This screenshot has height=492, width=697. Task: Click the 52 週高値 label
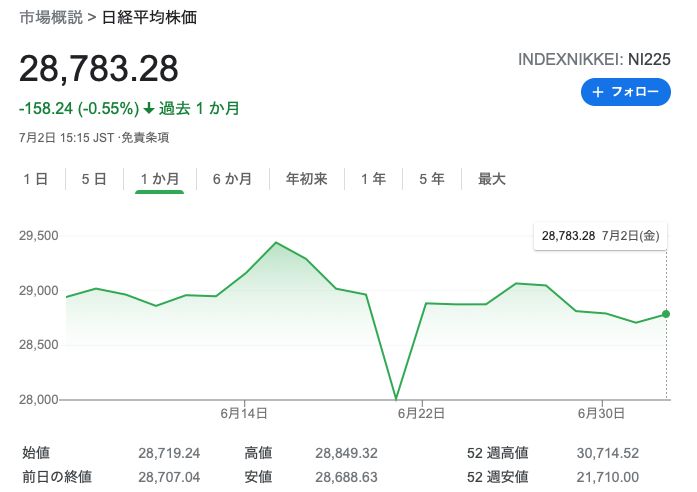(497, 453)
